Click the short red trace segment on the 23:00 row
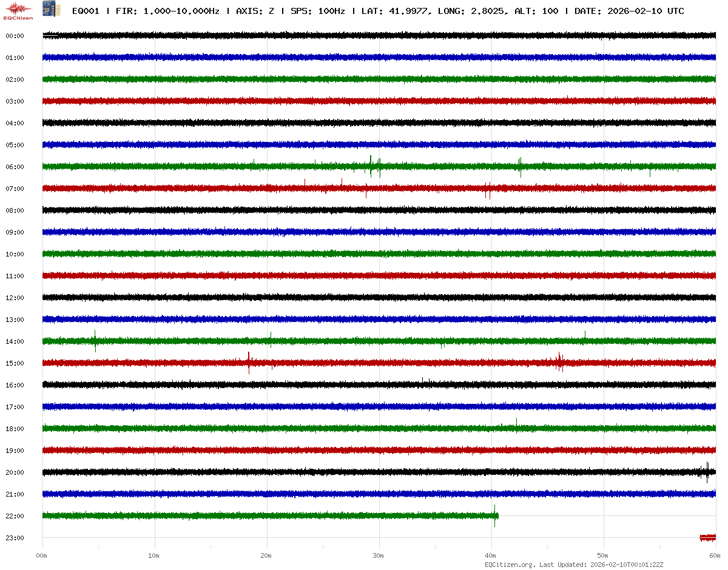The height and width of the screenshot is (570, 728). [x=707, y=537]
